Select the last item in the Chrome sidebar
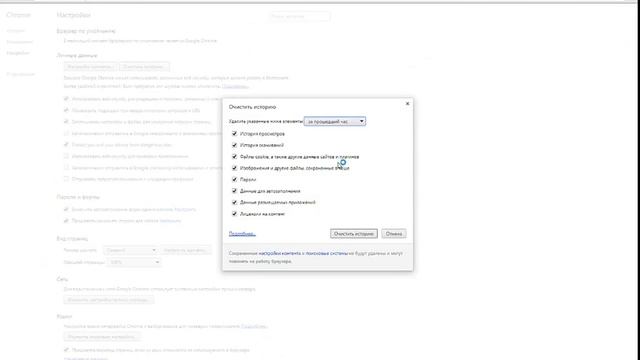This screenshot has height=360, width=640. click(20, 74)
